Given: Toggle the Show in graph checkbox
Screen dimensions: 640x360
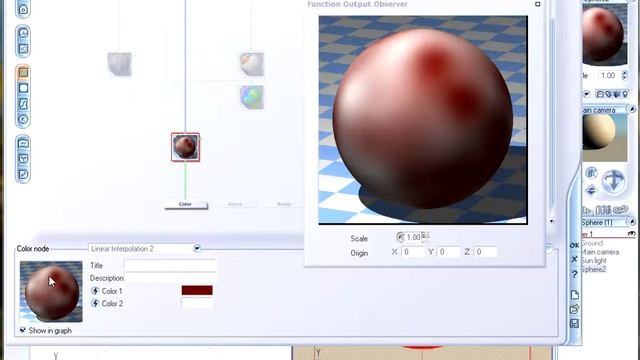Looking at the screenshot, I should [22, 330].
